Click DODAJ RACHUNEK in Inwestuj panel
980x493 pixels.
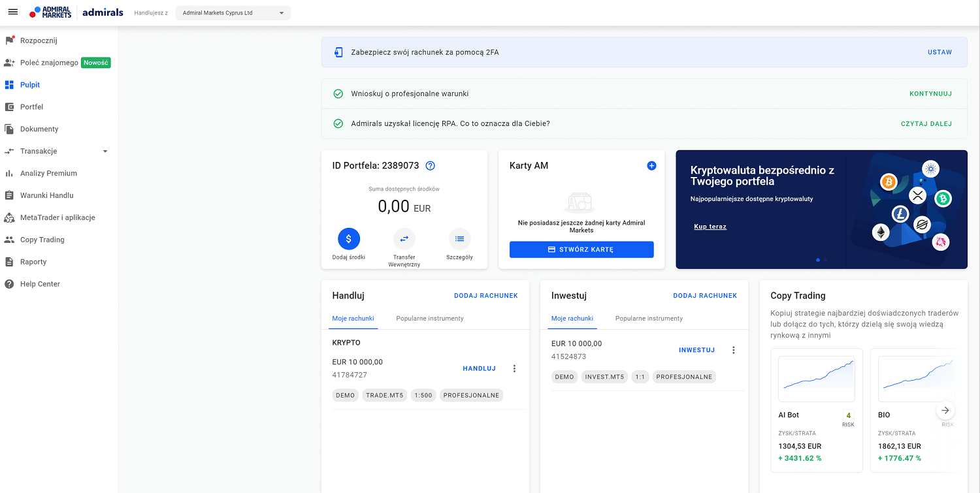click(705, 296)
